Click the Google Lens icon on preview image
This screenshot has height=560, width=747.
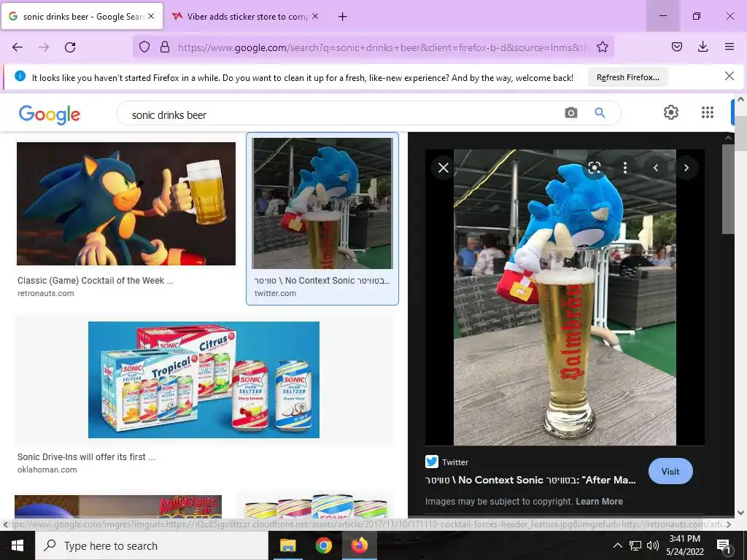click(x=594, y=168)
